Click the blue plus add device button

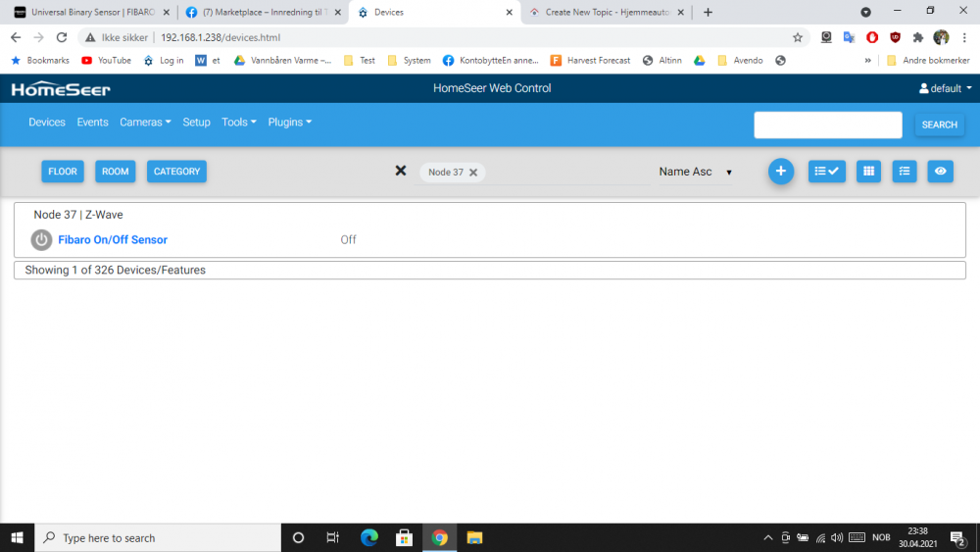(780, 172)
